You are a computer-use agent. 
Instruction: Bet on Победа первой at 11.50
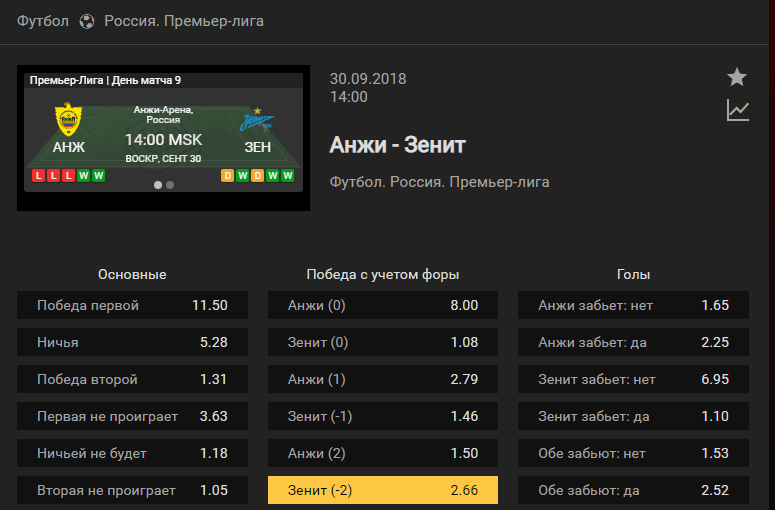[x=132, y=305]
